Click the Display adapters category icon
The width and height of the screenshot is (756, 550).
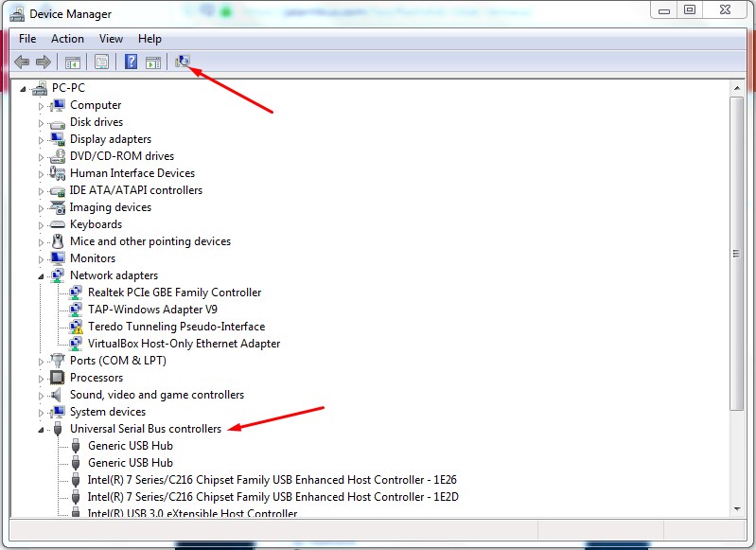click(58, 139)
